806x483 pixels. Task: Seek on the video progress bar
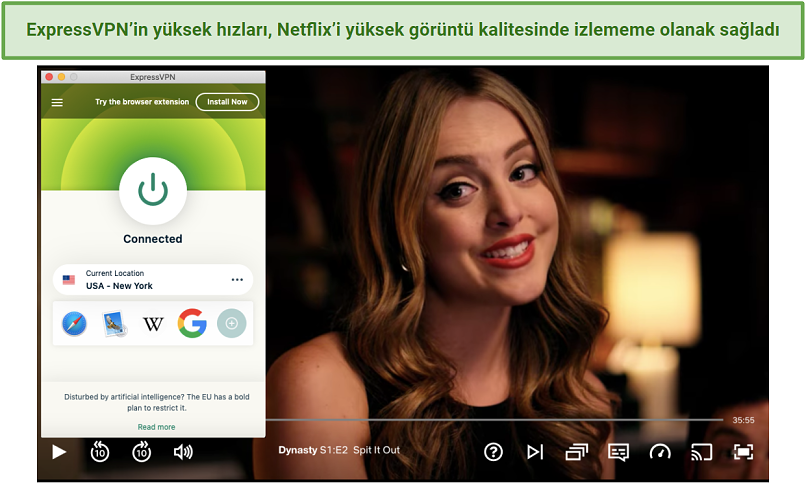[x=494, y=420]
